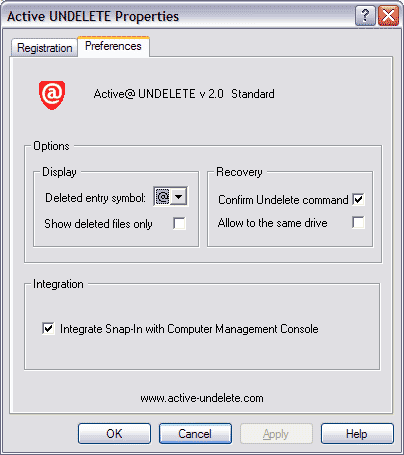The height and width of the screenshot is (455, 404).
Task: Click the grayed Apply button
Action: [x=276, y=434]
